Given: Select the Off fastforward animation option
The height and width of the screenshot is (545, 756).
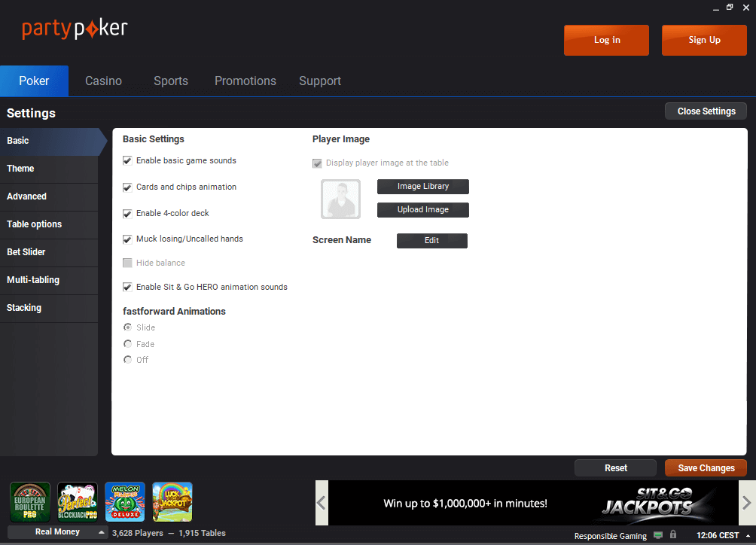Looking at the screenshot, I should point(127,360).
